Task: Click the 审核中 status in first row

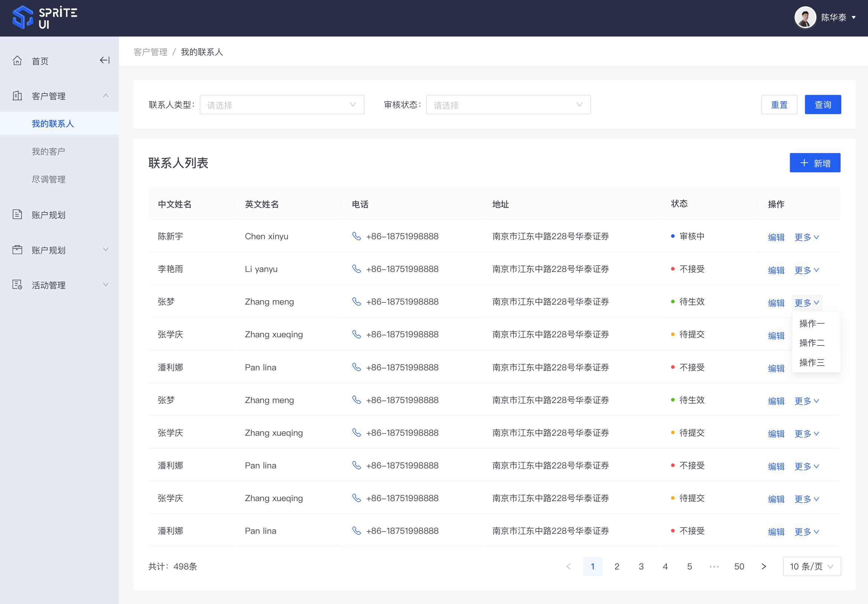Action: [x=688, y=236]
